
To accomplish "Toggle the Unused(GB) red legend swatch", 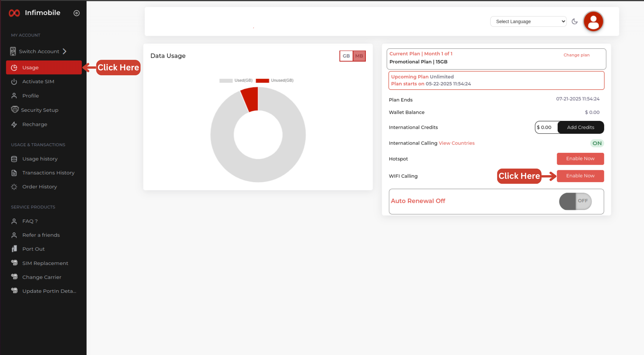I will point(262,81).
